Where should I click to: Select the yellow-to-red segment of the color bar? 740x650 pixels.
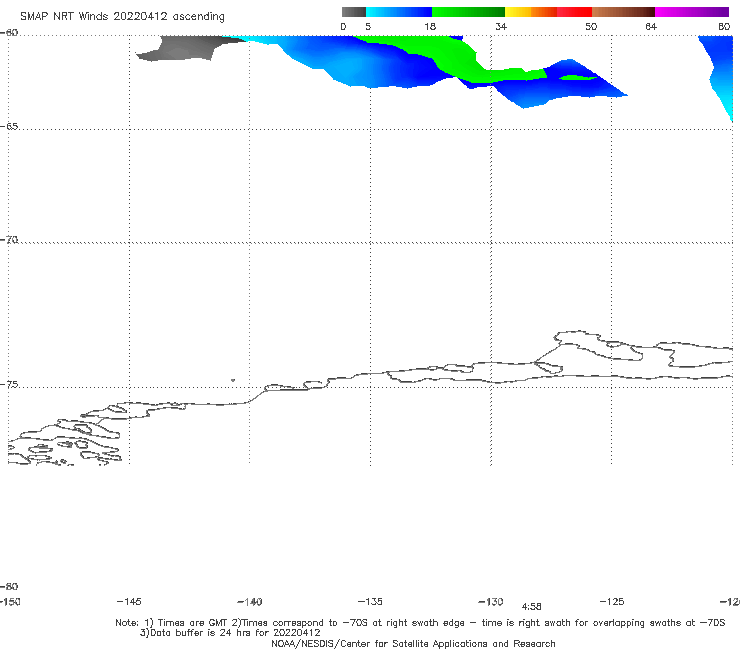pos(548,12)
